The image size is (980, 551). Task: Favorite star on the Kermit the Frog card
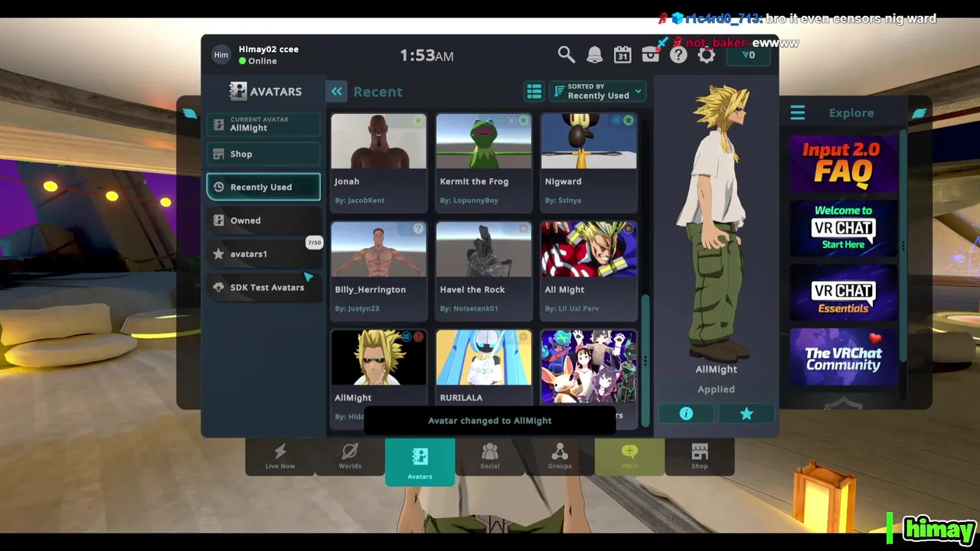[x=524, y=121]
